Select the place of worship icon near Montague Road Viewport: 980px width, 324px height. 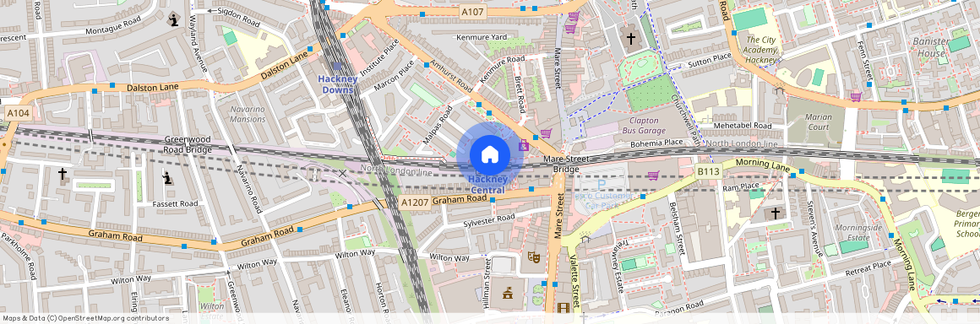pyautogui.click(x=173, y=19)
